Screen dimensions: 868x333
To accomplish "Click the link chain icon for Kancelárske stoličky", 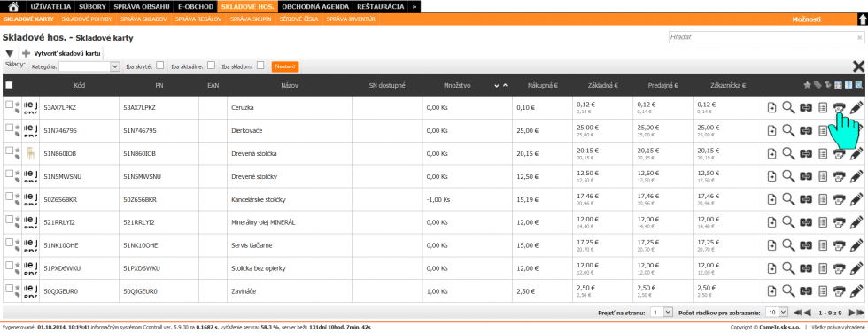I will click(806, 199).
